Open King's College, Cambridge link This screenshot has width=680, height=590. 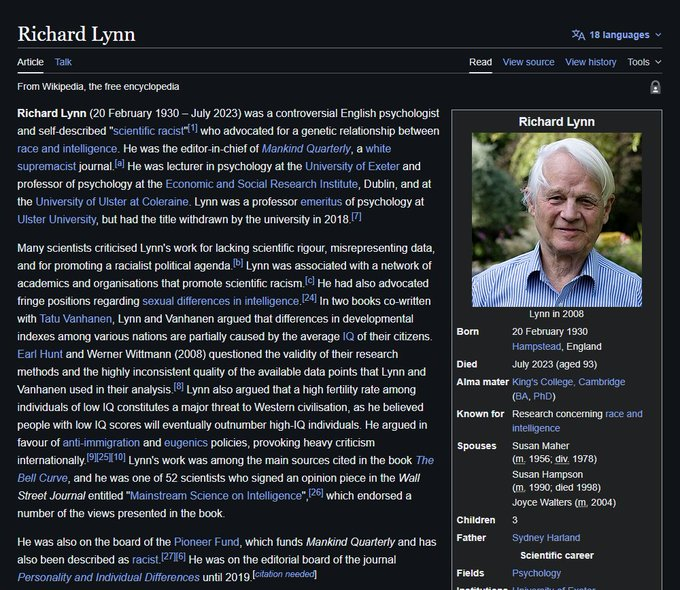[x=569, y=382]
